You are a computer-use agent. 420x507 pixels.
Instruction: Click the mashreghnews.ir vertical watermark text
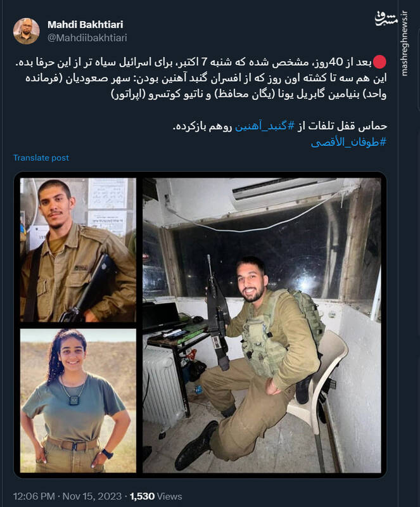[404, 44]
